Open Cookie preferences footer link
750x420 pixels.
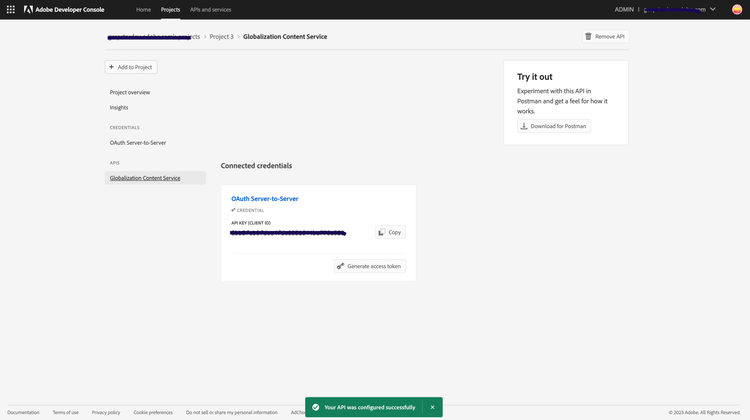pyautogui.click(x=153, y=412)
